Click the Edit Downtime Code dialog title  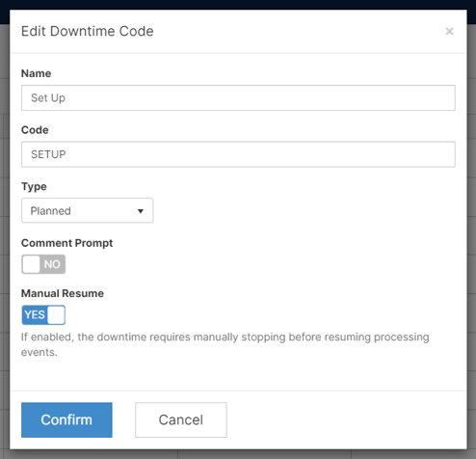click(x=88, y=31)
